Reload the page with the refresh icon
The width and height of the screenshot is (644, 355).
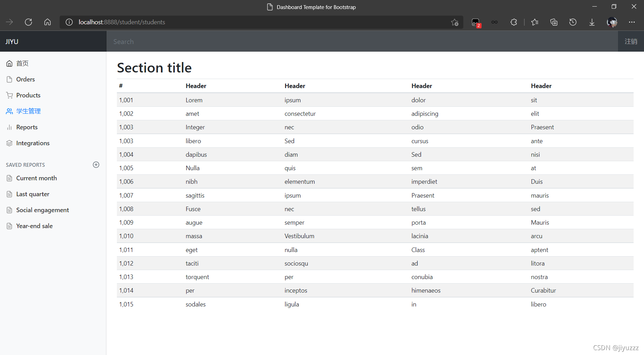pos(28,22)
